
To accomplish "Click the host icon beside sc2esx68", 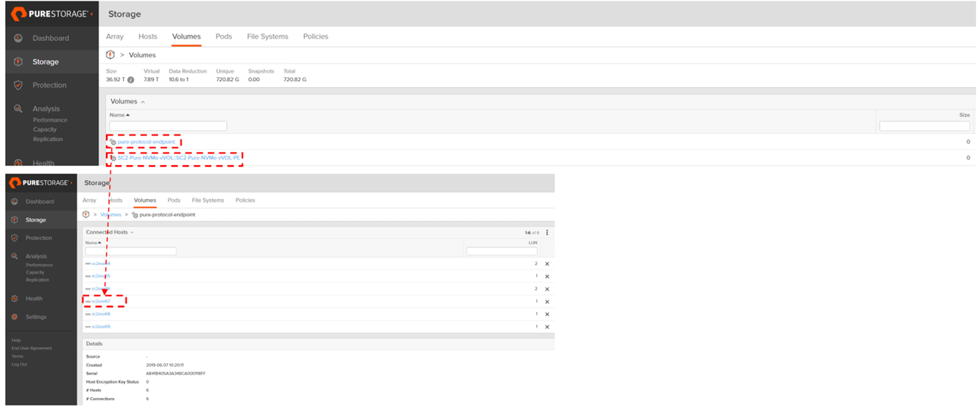I will pos(88,314).
